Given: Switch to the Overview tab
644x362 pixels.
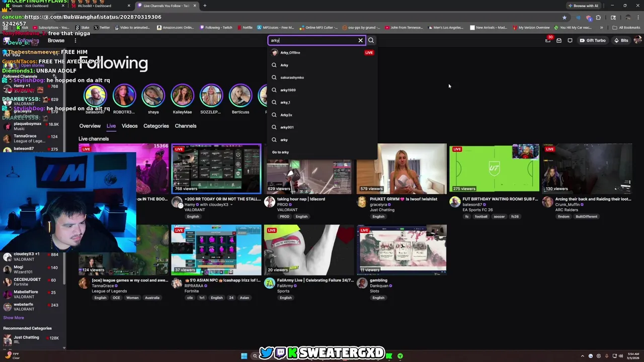Looking at the screenshot, I should (90, 126).
